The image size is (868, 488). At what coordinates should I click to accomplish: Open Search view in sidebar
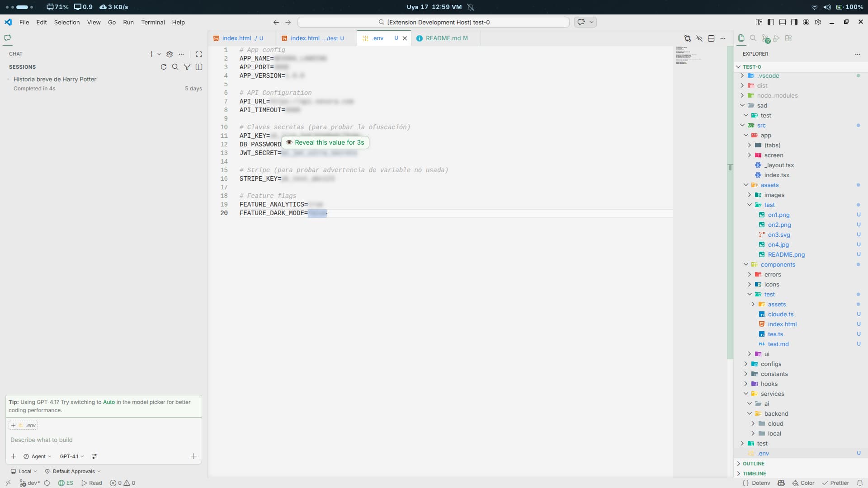[753, 38]
